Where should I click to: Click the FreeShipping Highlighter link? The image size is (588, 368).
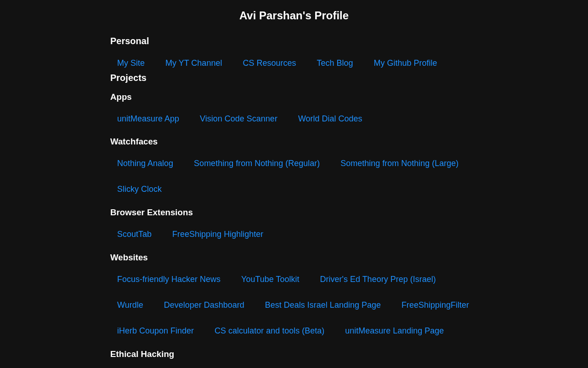click(x=218, y=234)
